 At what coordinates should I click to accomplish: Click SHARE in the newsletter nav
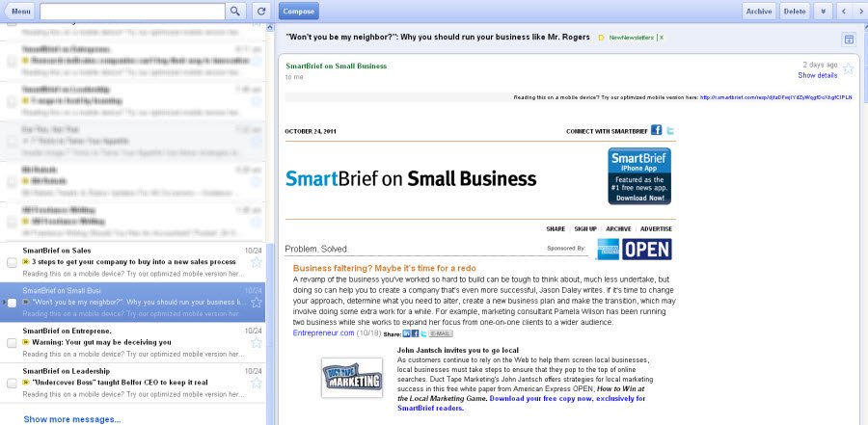click(556, 228)
